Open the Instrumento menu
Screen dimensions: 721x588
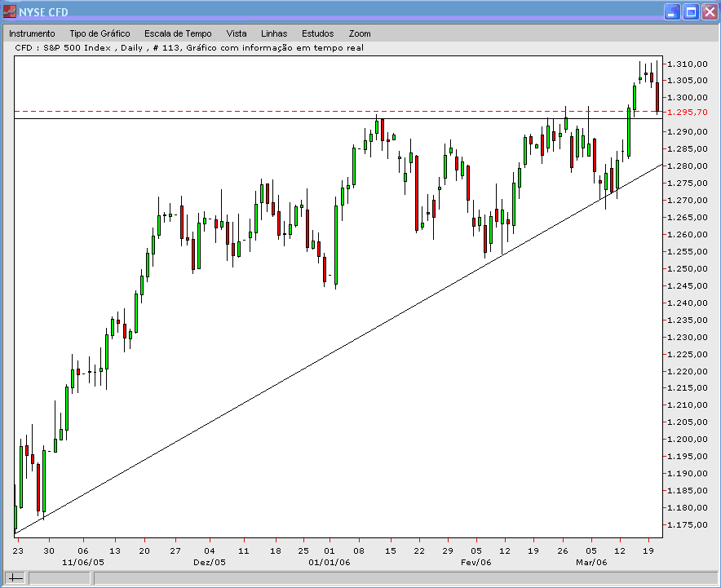(x=32, y=33)
